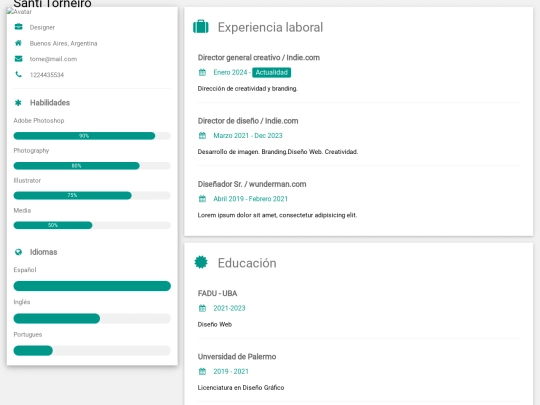Viewport: 540px width, 405px height.
Task: Click the Educación heading
Action: (x=247, y=263)
